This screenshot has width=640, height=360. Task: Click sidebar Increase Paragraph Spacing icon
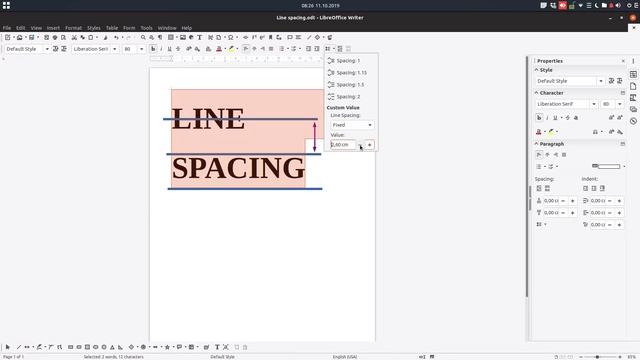coord(539,188)
